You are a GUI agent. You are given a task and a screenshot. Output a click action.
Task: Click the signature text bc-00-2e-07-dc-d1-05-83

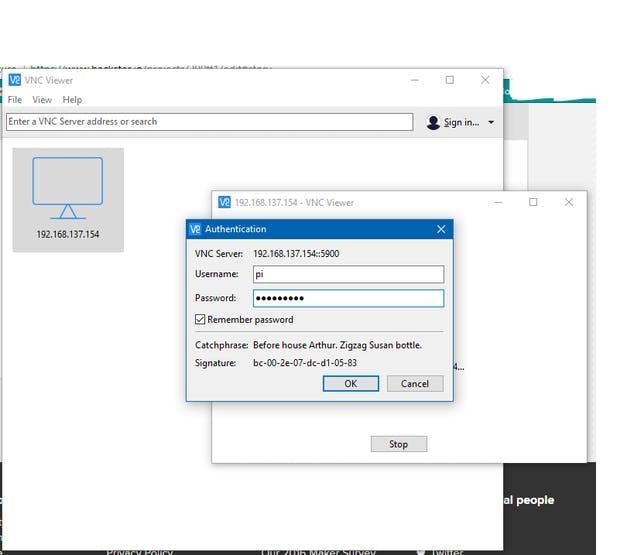tap(305, 363)
